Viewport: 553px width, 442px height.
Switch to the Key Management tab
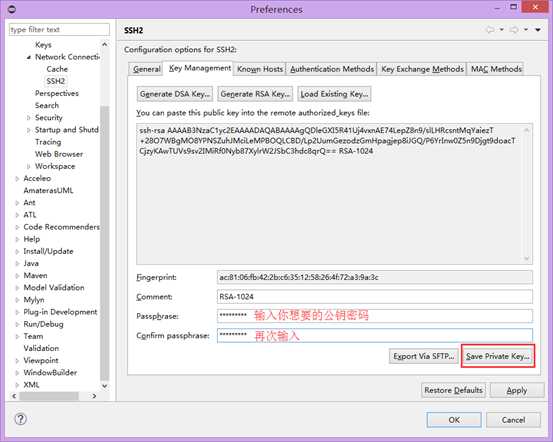click(200, 68)
